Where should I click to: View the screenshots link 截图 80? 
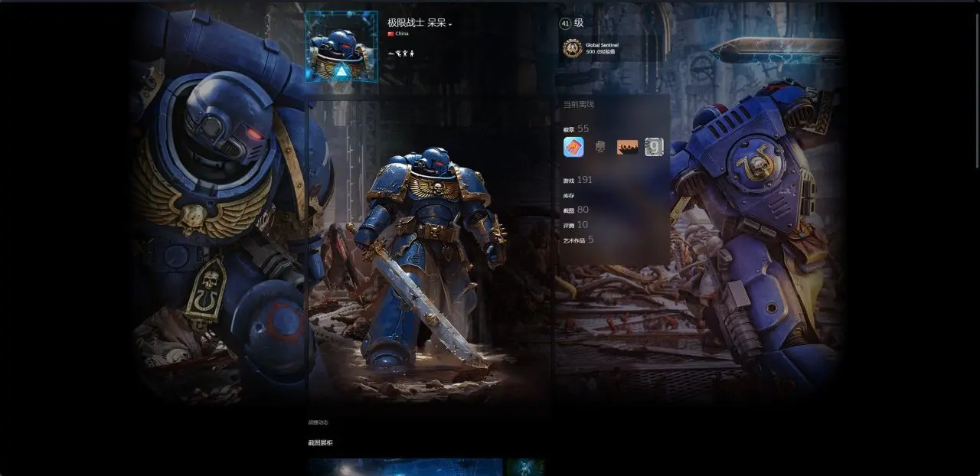[x=577, y=210]
